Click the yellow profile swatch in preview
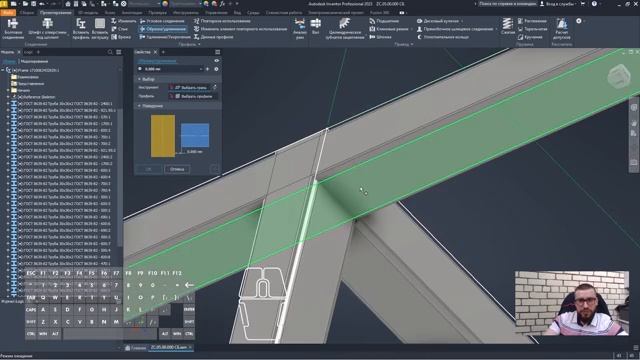640x360 pixels. (163, 136)
